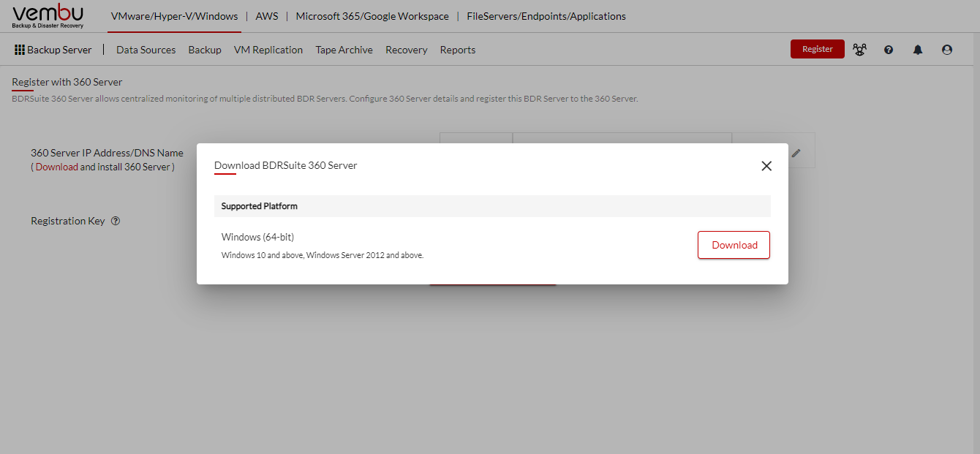Screen dimensions: 980x454
Task: Open the Data Sources menu
Action: tap(146, 50)
